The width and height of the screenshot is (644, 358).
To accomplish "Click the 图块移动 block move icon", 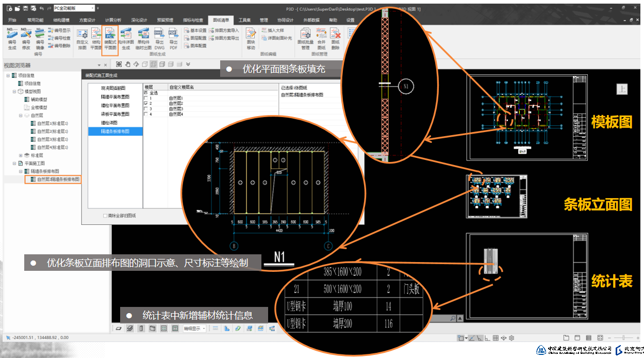I will (x=251, y=39).
